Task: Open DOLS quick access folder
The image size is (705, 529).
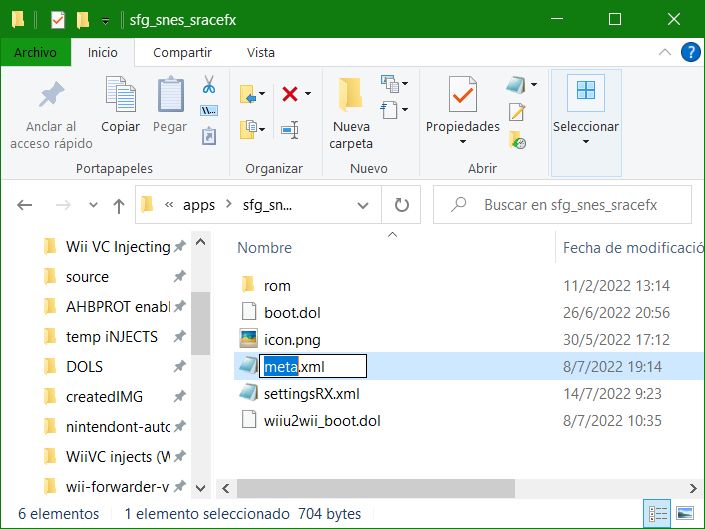Action: (x=85, y=367)
